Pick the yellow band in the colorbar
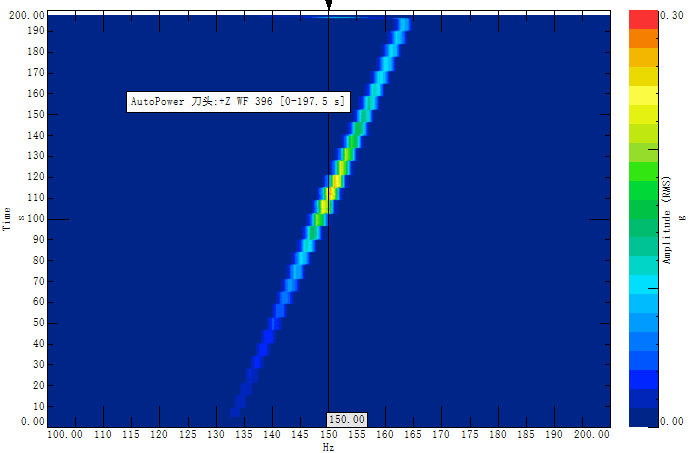Viewport: 691px width, 453px height. click(643, 96)
